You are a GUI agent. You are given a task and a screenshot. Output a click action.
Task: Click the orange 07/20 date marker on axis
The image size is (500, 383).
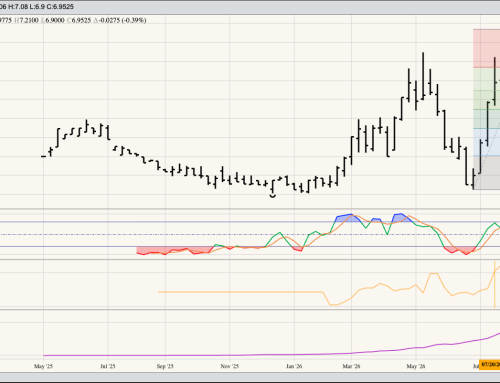click(x=490, y=365)
